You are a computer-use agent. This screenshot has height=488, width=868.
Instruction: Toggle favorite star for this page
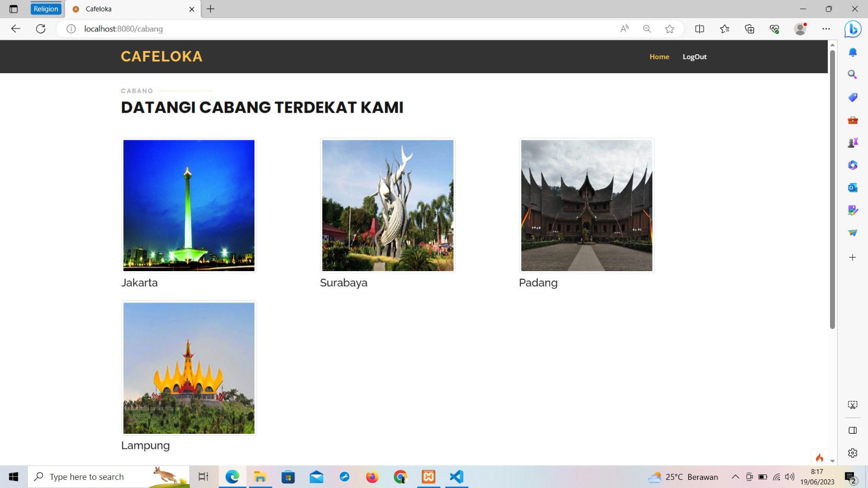(x=669, y=29)
